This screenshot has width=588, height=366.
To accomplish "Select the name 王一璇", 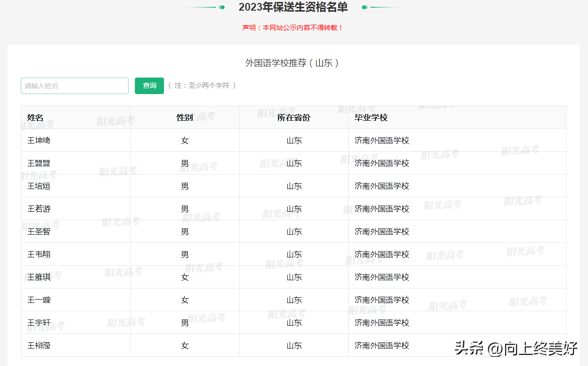I will point(39,300).
